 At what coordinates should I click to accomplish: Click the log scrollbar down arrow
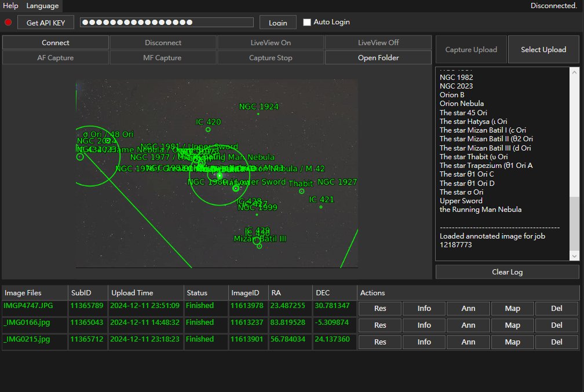pos(574,256)
